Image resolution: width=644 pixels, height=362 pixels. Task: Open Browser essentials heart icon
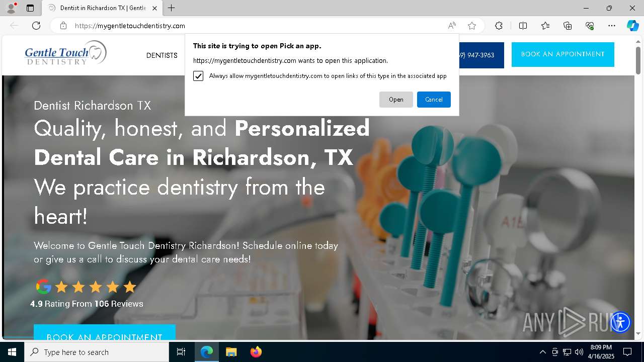590,26
